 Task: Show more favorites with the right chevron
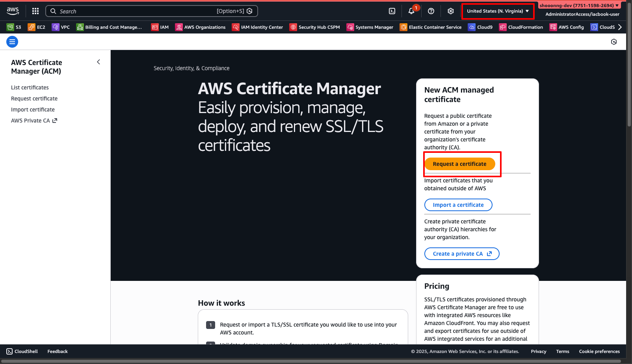click(620, 27)
